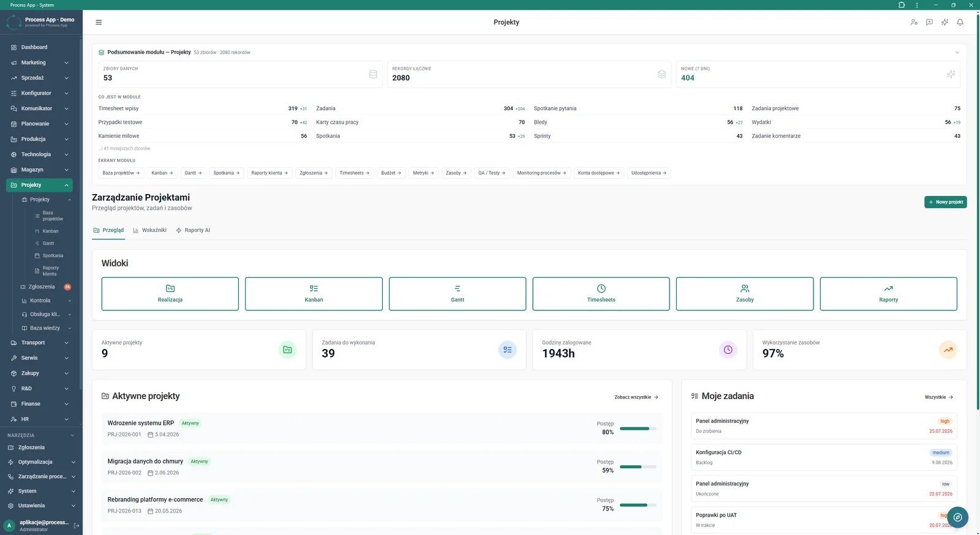Click Wdrożenie systemu ERP progress bar
980x535 pixels.
coord(638,428)
